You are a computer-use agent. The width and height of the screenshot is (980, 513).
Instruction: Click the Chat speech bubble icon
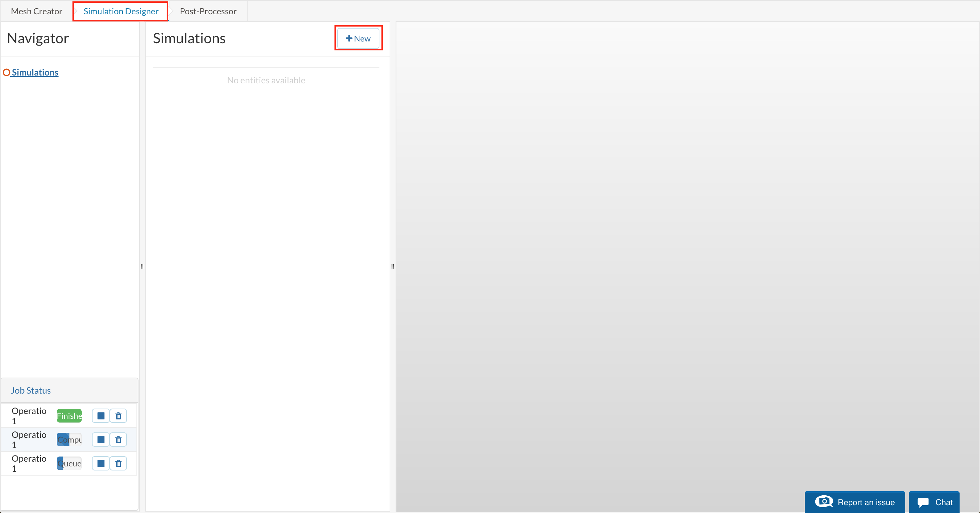(923, 502)
